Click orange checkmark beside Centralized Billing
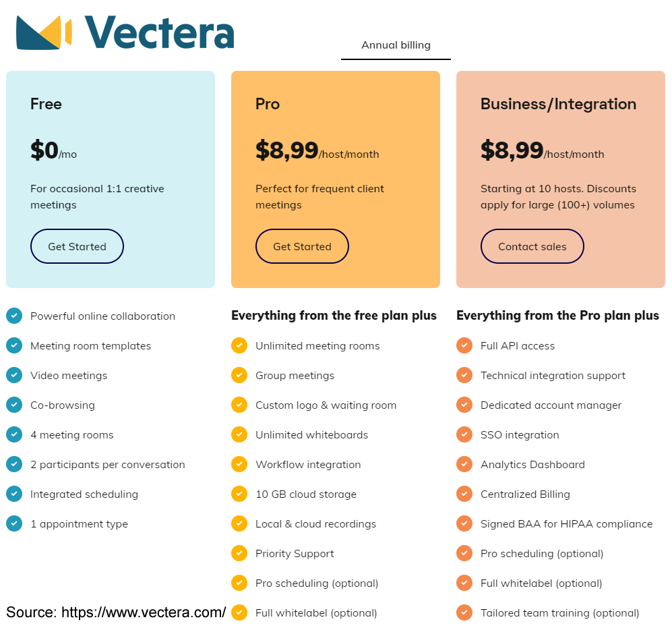Image resolution: width=672 pixels, height=628 pixels. click(x=464, y=494)
